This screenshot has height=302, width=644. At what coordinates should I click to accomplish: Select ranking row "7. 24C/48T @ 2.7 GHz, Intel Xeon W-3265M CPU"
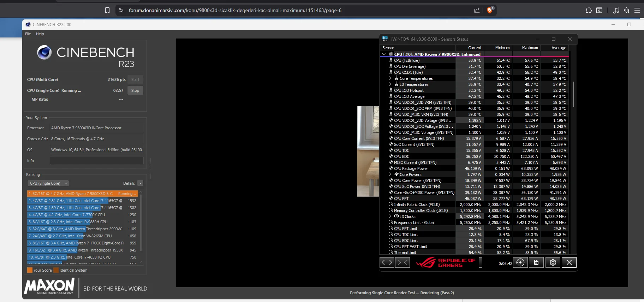83,236
